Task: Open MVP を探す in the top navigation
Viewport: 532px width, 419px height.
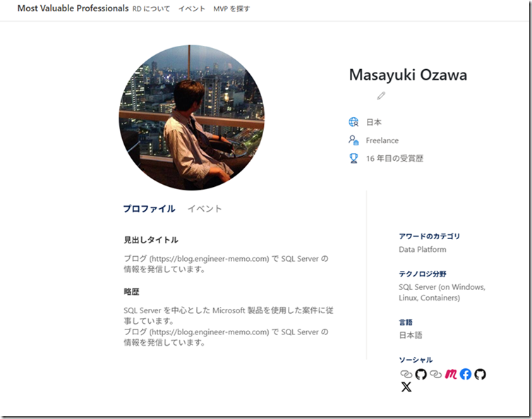Action: (x=231, y=9)
